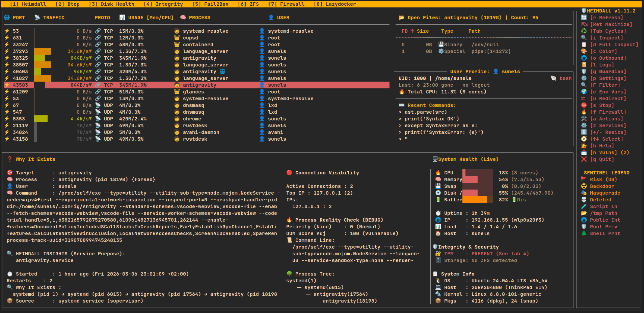644x313 pixels.
Task: Switch to the [7] Firewall tab
Action: pyautogui.click(x=286, y=4)
